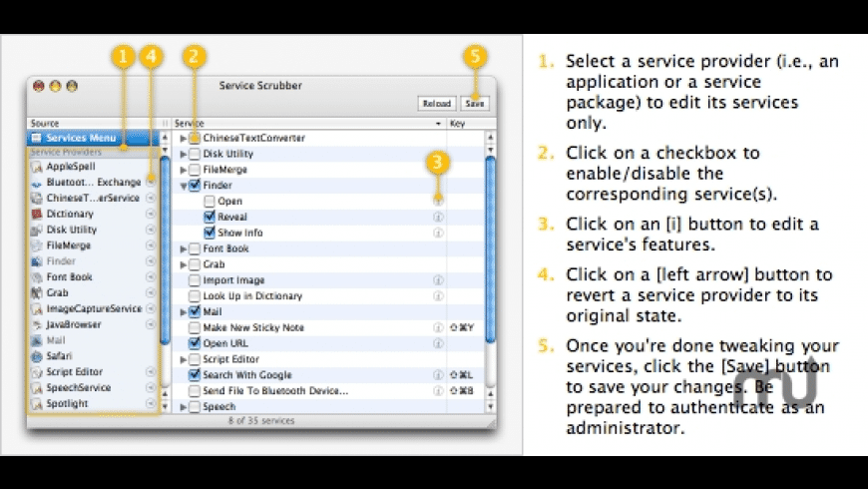The width and height of the screenshot is (868, 489).
Task: Select the ImageCaptureService provider row
Action: (93, 308)
